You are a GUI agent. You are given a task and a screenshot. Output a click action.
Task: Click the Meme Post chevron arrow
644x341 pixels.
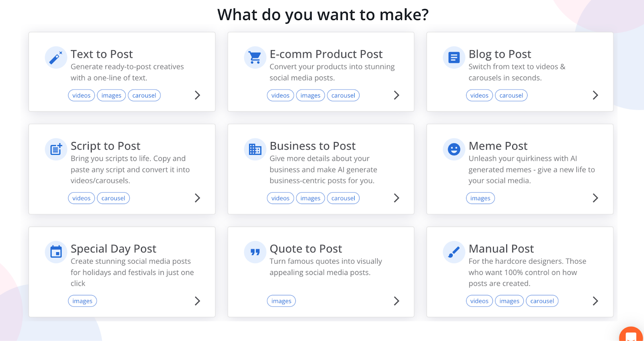[x=595, y=198]
